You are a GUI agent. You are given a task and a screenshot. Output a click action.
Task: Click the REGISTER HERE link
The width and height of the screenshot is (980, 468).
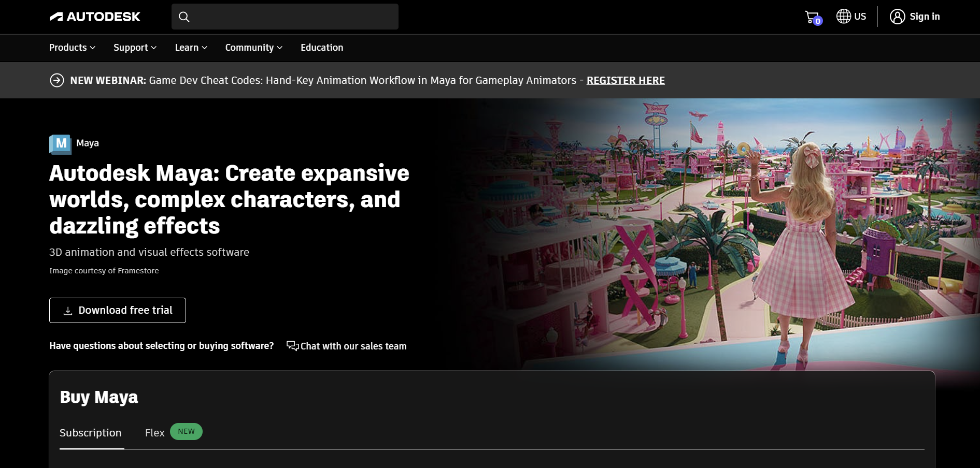coord(626,80)
